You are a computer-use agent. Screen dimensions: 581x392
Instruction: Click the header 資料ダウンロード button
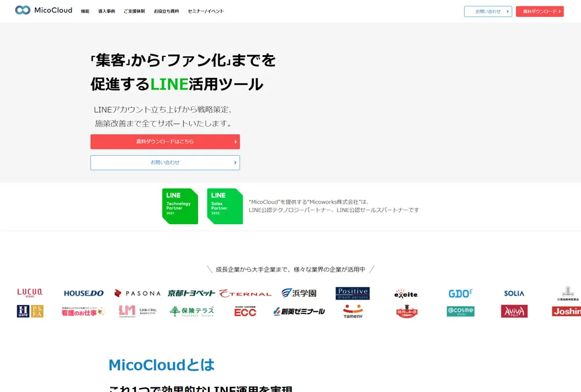pyautogui.click(x=540, y=12)
